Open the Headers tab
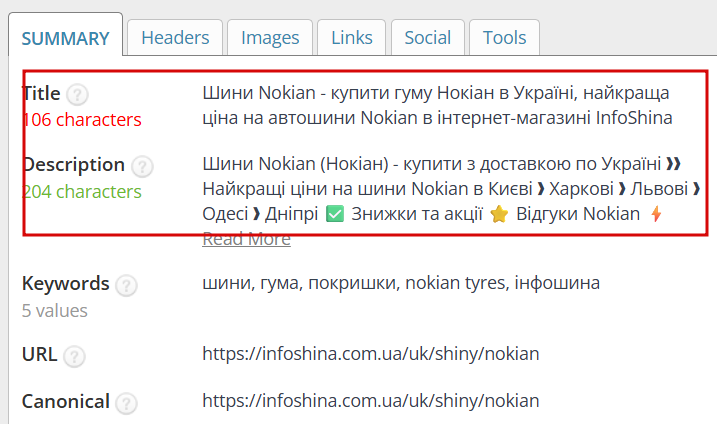 point(175,38)
